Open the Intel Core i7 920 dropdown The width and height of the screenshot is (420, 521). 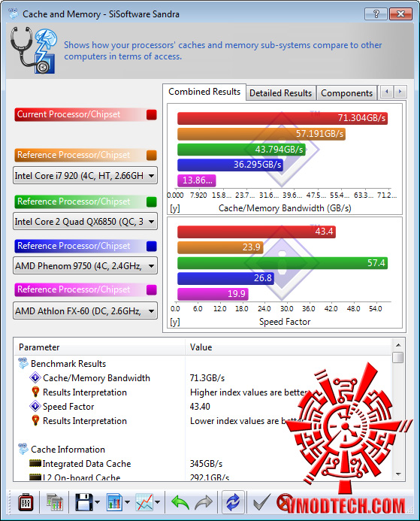coord(85,175)
